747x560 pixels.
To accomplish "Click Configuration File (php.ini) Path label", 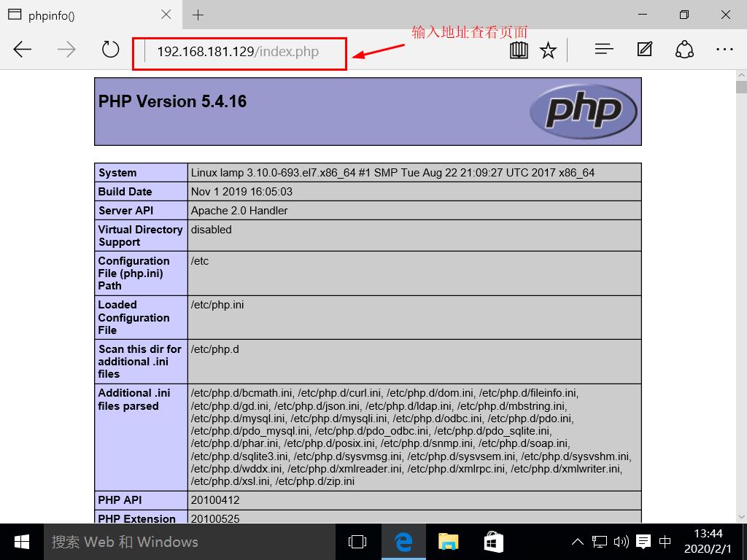I will click(134, 273).
